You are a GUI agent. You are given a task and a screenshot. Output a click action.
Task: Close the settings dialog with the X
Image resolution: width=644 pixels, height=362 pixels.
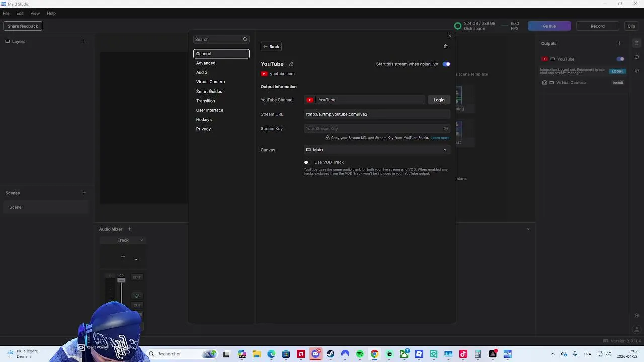(x=450, y=36)
